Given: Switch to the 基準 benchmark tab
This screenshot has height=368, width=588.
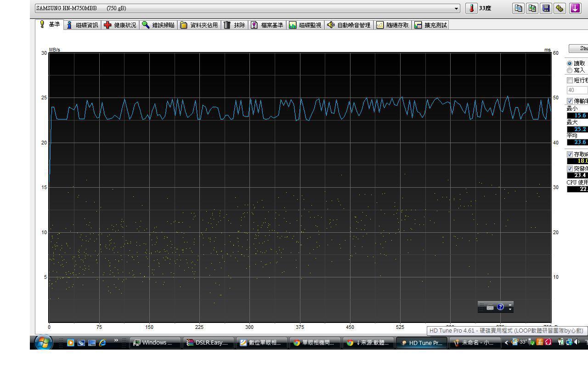Looking at the screenshot, I should [x=50, y=24].
